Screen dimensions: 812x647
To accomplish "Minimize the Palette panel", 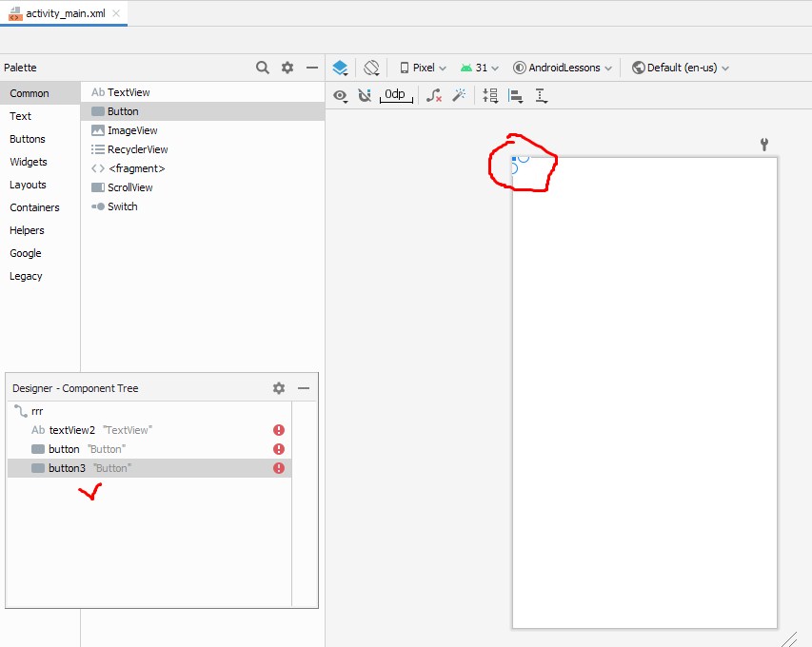I will coord(311,68).
